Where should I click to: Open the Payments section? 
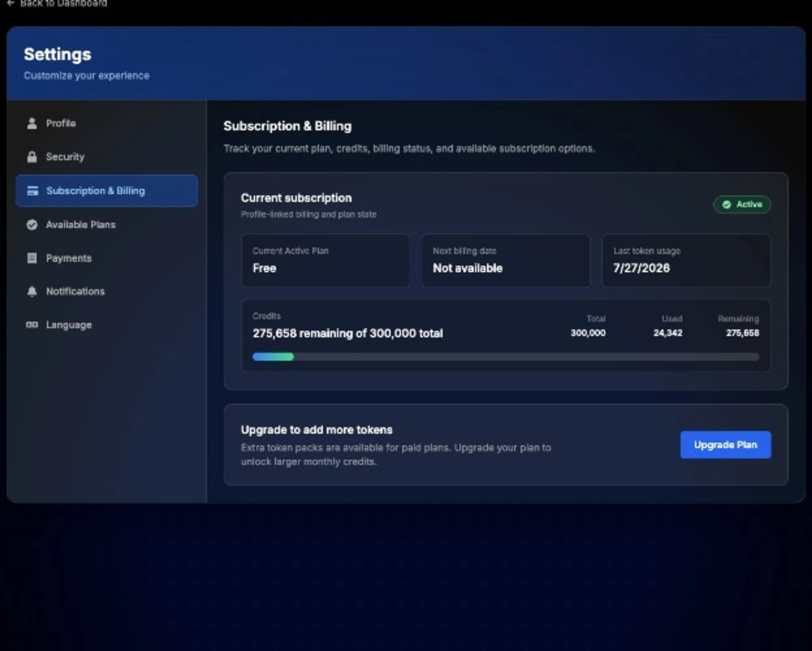[107, 258]
